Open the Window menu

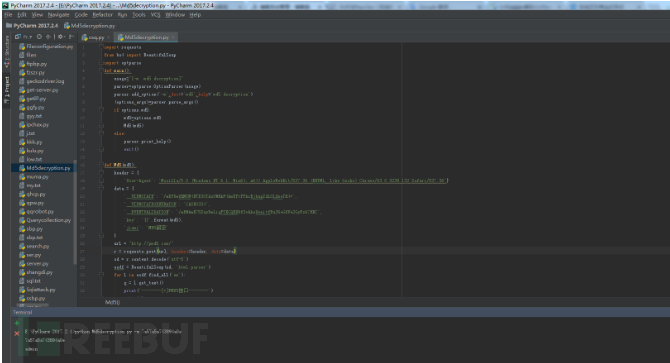[175, 15]
